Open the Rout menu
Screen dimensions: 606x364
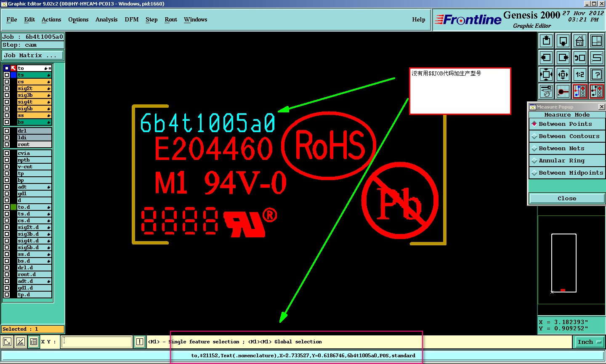[171, 20]
